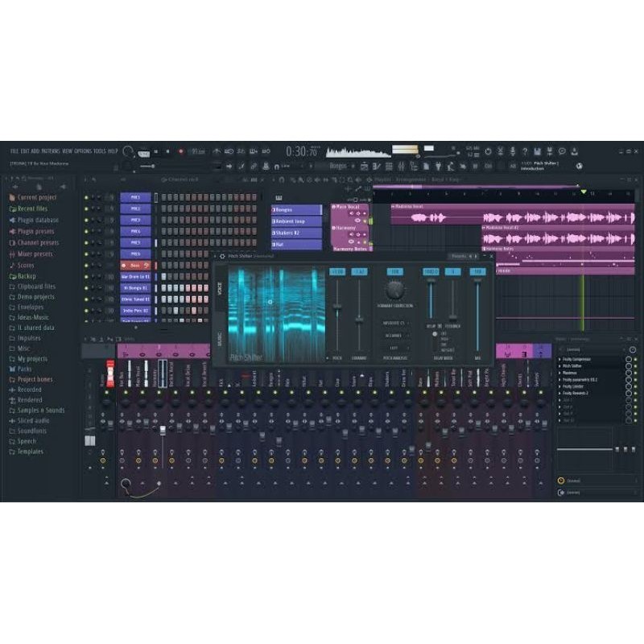The height and width of the screenshot is (644, 644).
Task: Expand the Packs folder in the browser
Action: [20, 369]
